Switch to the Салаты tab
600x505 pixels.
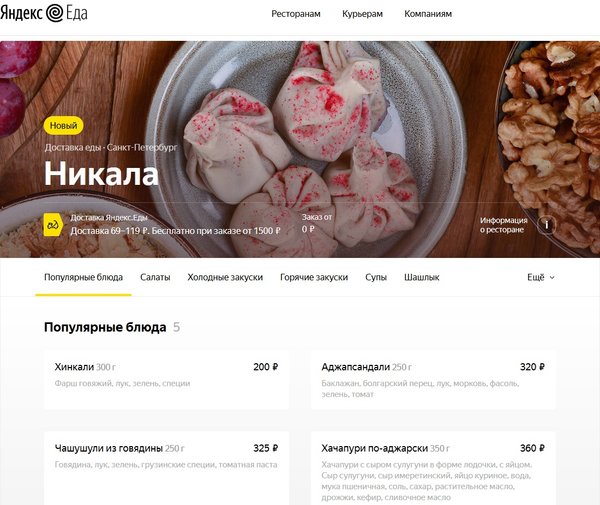click(155, 277)
